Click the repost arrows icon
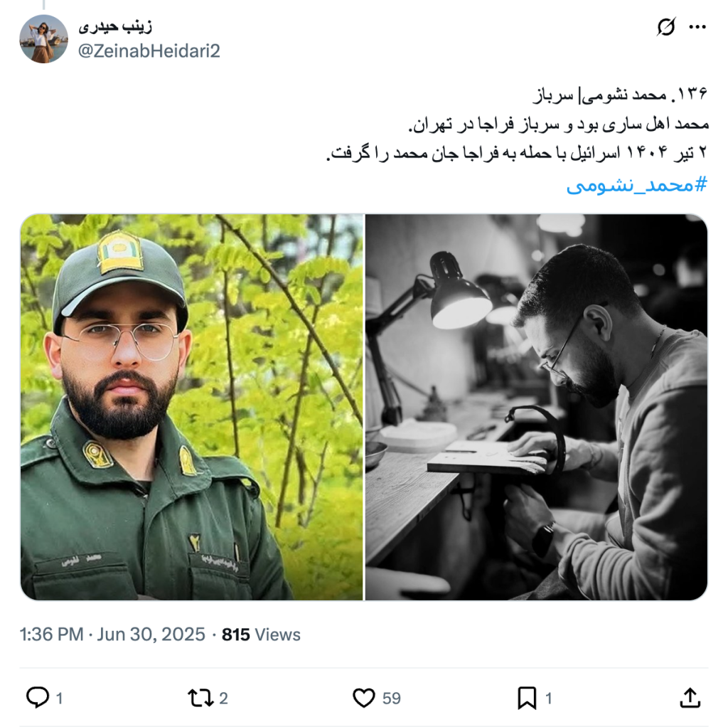The height and width of the screenshot is (727, 728). (200, 698)
